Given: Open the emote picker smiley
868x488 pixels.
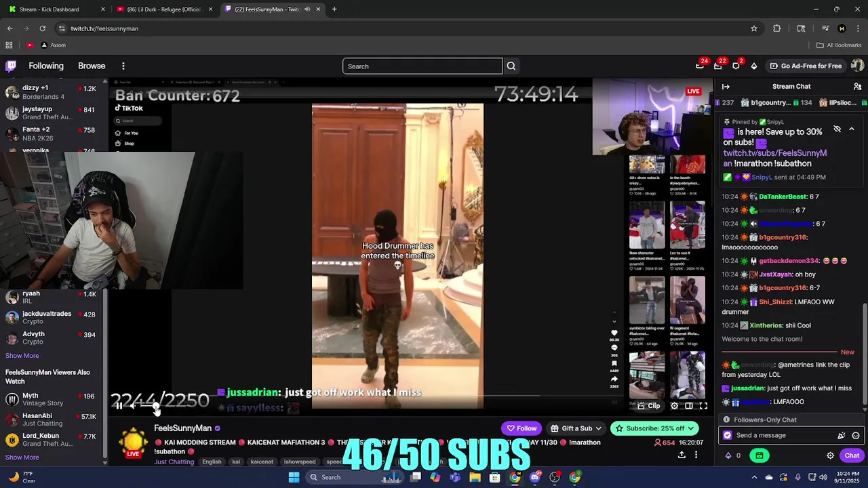Looking at the screenshot, I should (x=856, y=436).
